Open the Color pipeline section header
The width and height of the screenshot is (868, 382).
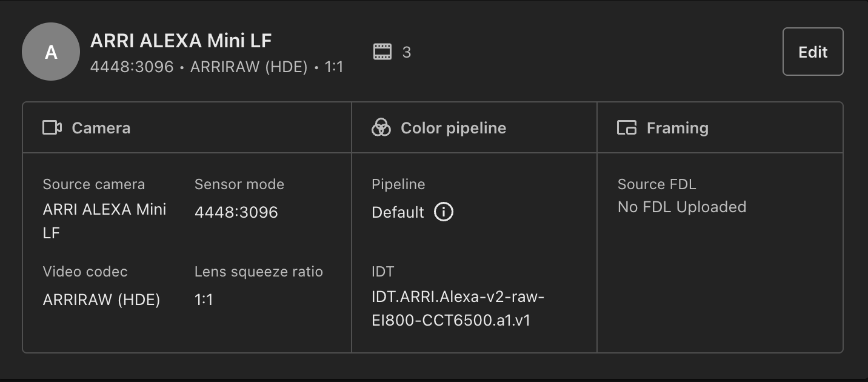(474, 127)
